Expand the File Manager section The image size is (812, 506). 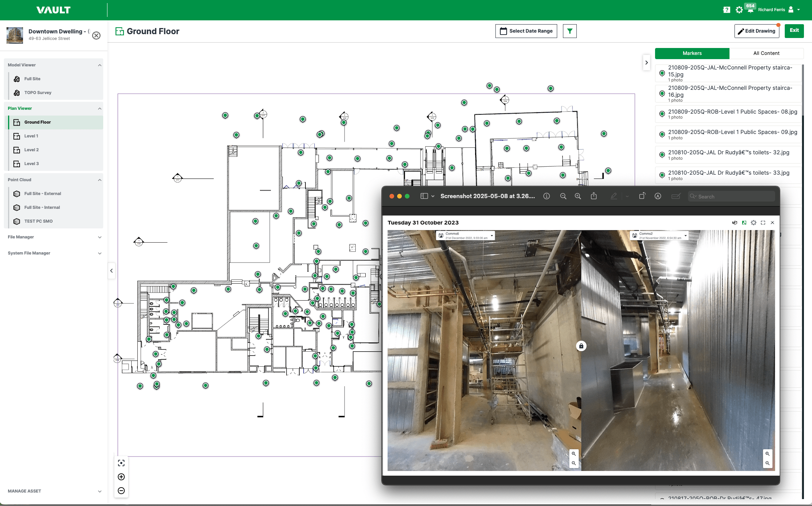[99, 237]
